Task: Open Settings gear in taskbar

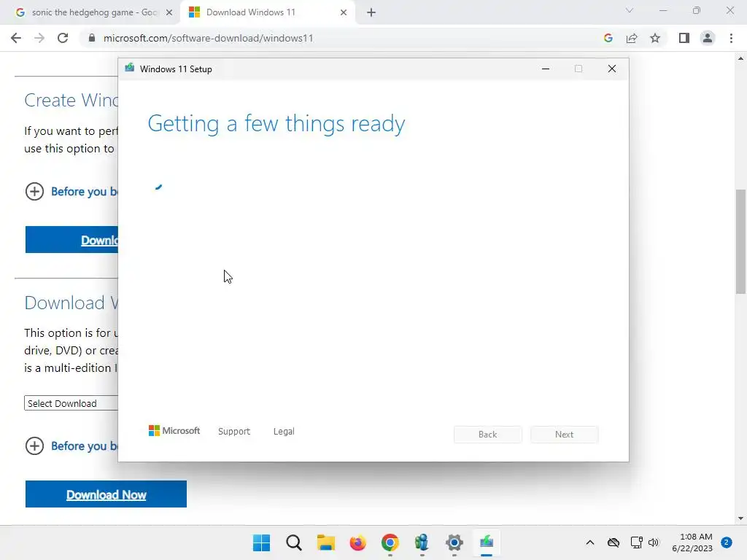Action: (x=454, y=542)
